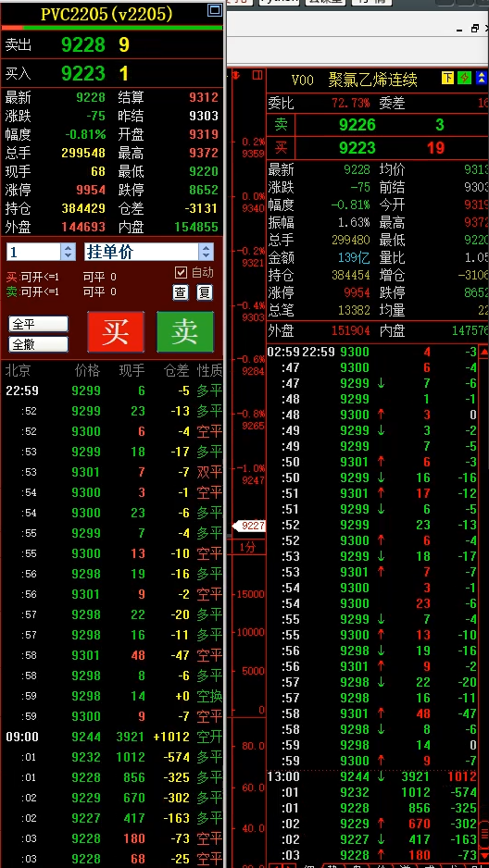This screenshot has width=489, height=868.
Task: Open the 挂单价 price type dropdown
Action: (206, 253)
